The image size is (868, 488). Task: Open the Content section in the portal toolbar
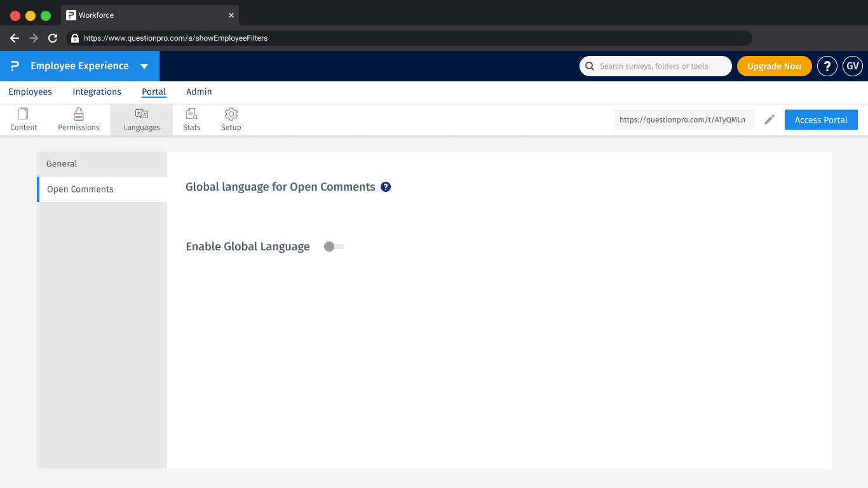[24, 119]
